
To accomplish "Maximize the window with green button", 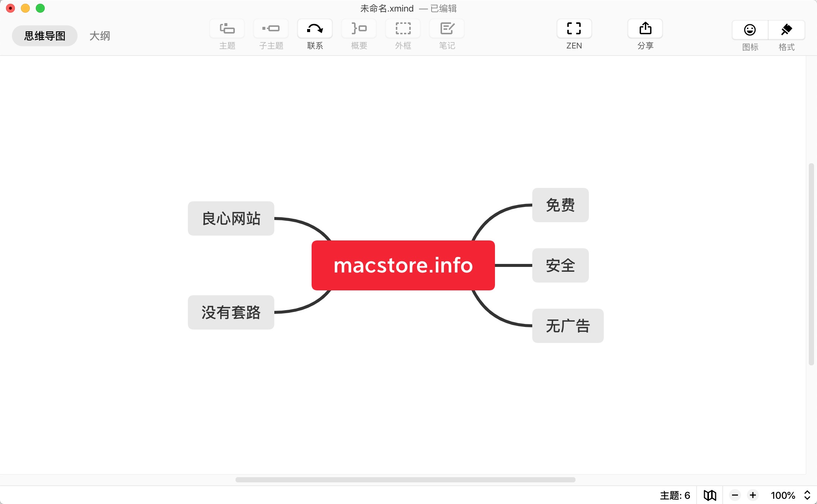I will pos(40,8).
